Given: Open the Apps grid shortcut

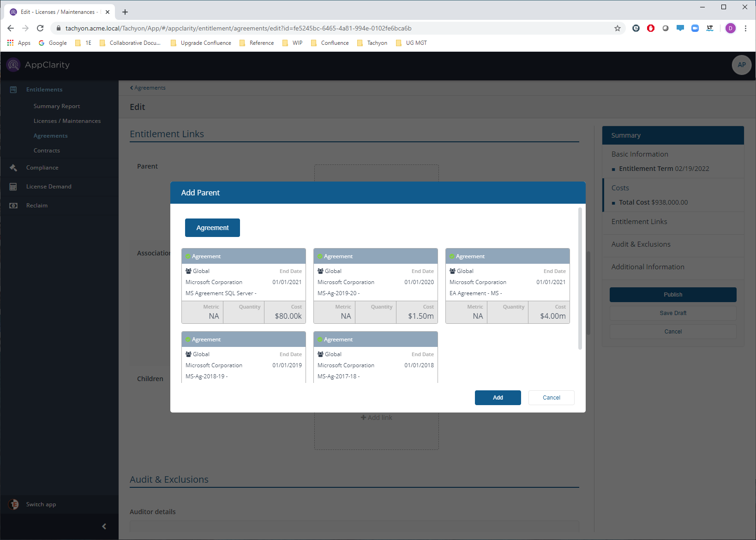Looking at the screenshot, I should (19, 43).
